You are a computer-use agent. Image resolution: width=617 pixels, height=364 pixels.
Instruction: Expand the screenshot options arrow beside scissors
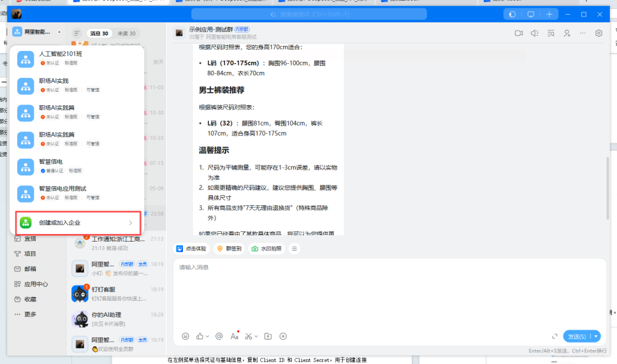click(x=256, y=337)
